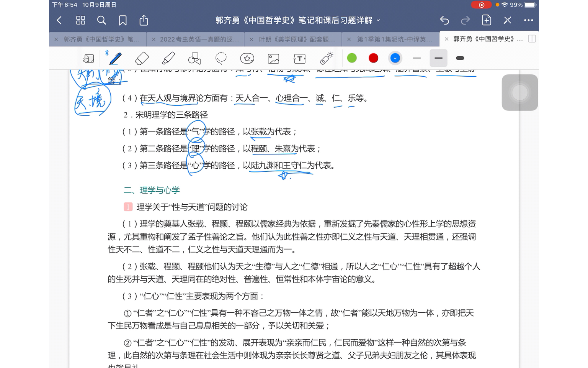Image resolution: width=588 pixels, height=368 pixels.
Task: Tap the floating AssistiveTouch button
Action: [x=520, y=92]
